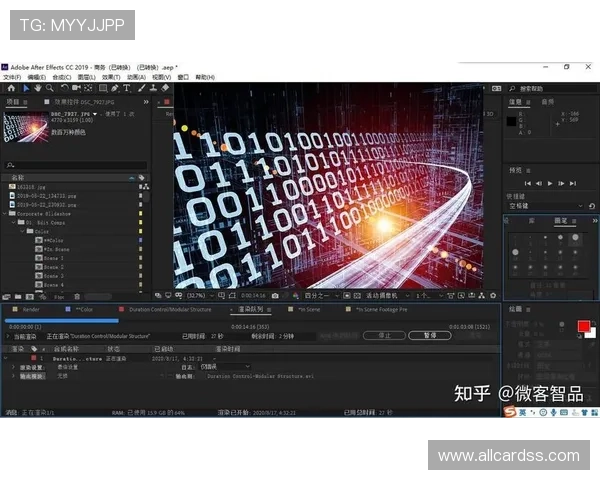Delete selected project item with trash icon
This screenshot has height=480, width=600.
tap(77, 297)
